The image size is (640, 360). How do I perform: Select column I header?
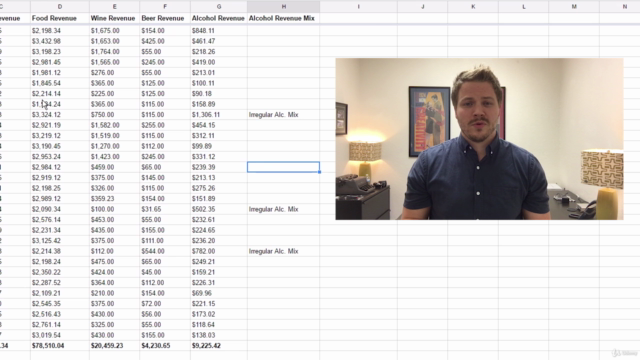tap(358, 7)
